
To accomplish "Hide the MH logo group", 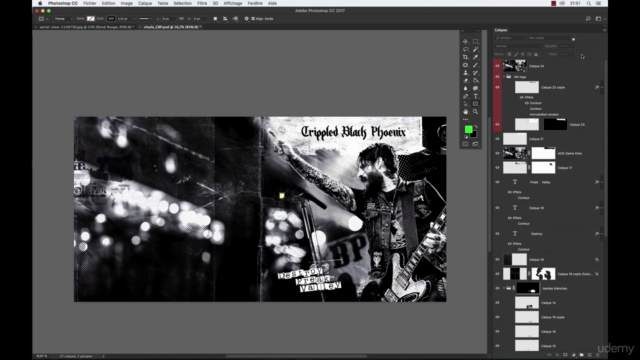I will click(x=497, y=77).
